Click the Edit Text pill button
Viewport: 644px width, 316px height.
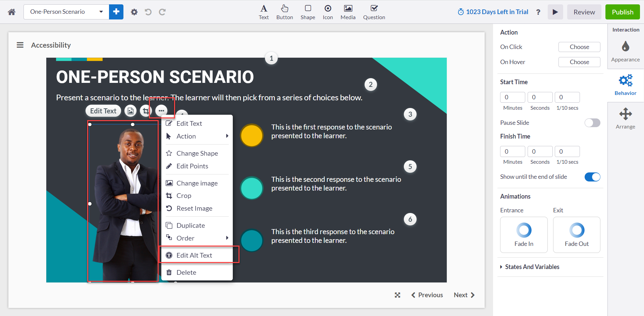(103, 111)
